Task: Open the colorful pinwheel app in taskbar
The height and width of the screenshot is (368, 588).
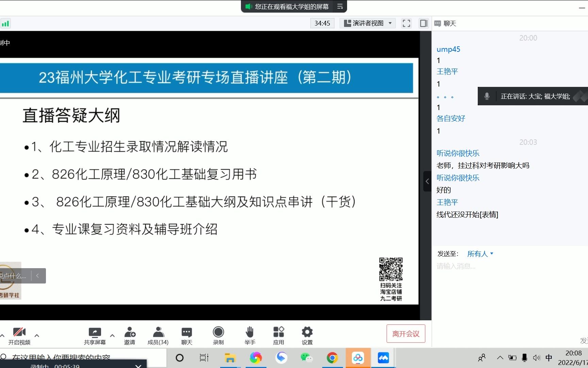Action: click(x=256, y=358)
